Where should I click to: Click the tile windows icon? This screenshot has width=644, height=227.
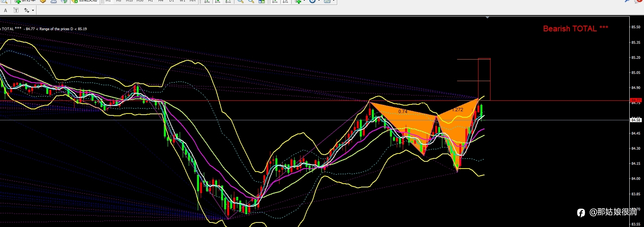[x=262, y=2]
